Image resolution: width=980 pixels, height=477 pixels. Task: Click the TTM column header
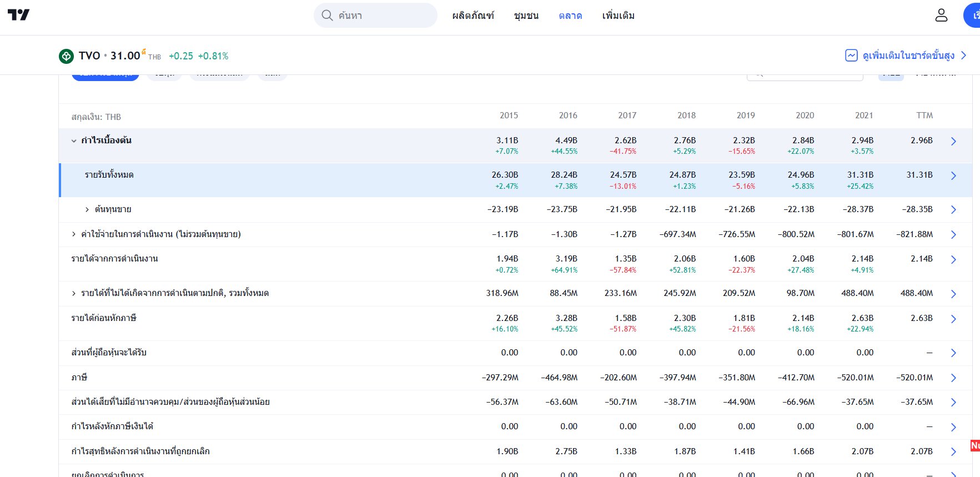click(924, 116)
